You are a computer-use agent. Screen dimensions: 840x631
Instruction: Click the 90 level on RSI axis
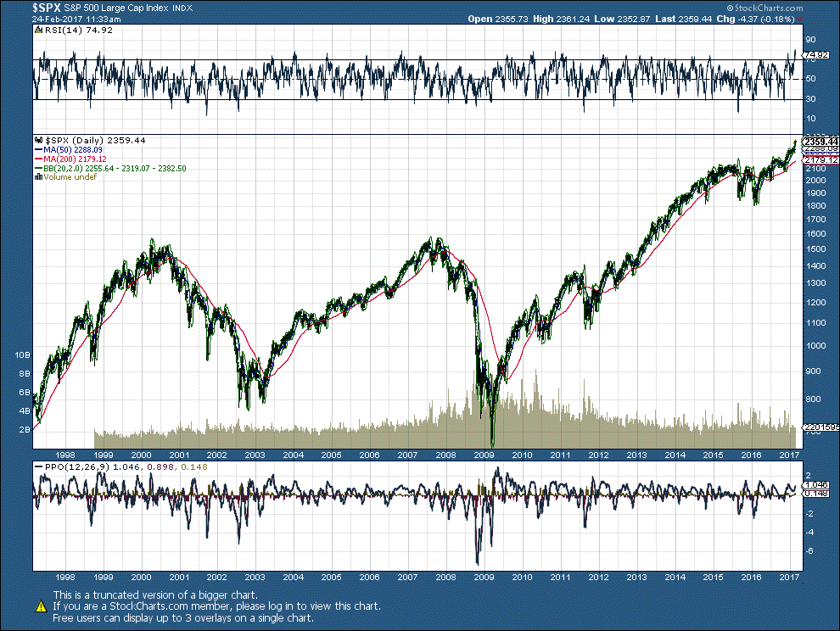(x=810, y=40)
